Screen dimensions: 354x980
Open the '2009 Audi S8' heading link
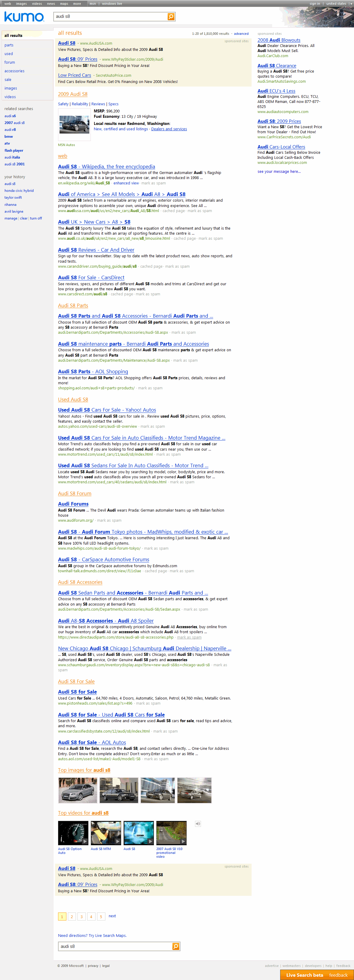coord(73,94)
